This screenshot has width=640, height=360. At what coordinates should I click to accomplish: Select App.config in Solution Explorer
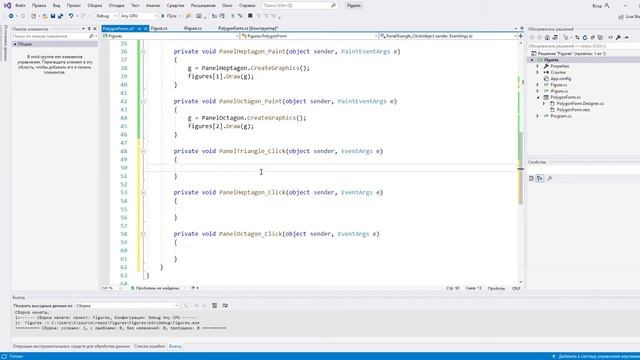coord(560,79)
